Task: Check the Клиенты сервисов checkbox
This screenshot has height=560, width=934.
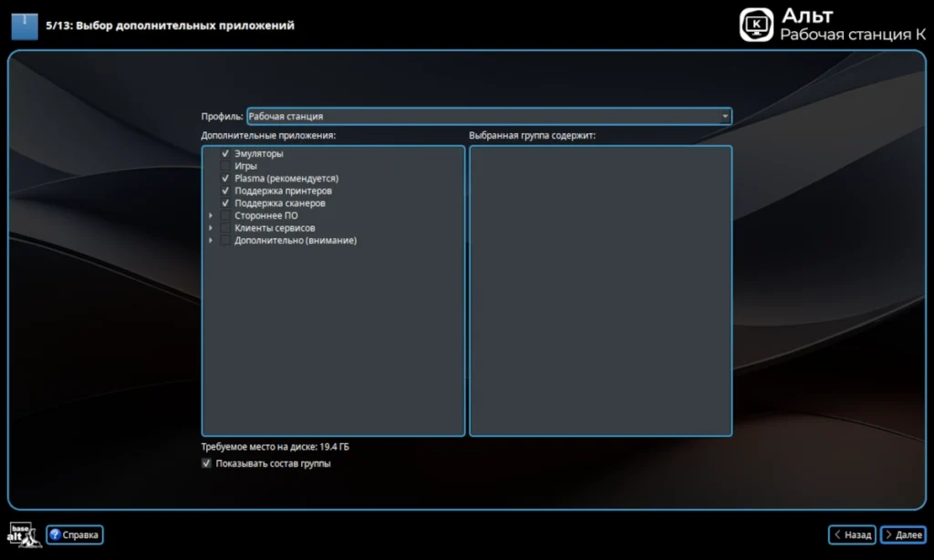Action: coord(225,228)
